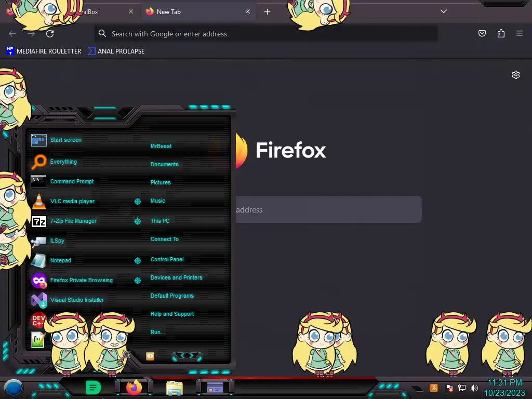Switch to the New Tab tab
Viewport: 532px width, 399px height.
coord(198,12)
